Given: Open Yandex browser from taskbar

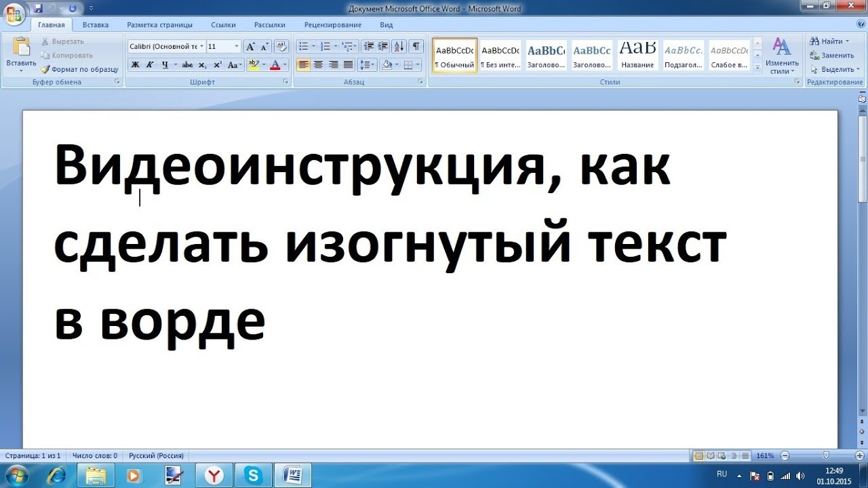Looking at the screenshot, I should 214,475.
